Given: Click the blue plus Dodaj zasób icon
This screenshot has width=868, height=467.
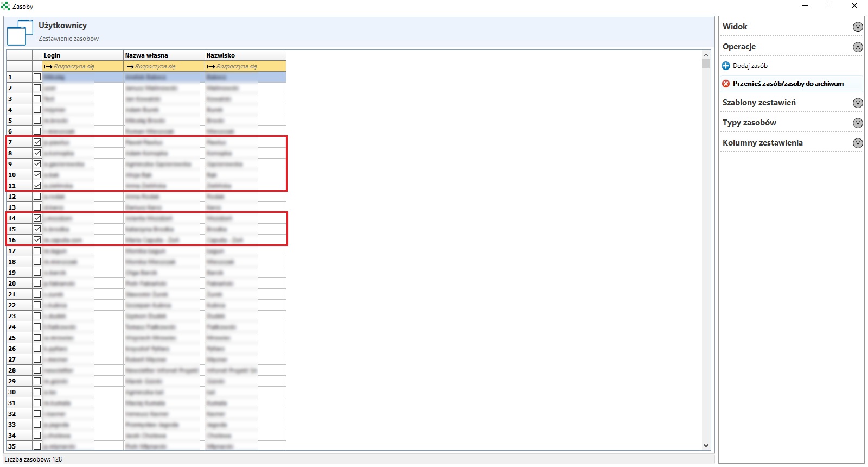Looking at the screenshot, I should coord(726,66).
